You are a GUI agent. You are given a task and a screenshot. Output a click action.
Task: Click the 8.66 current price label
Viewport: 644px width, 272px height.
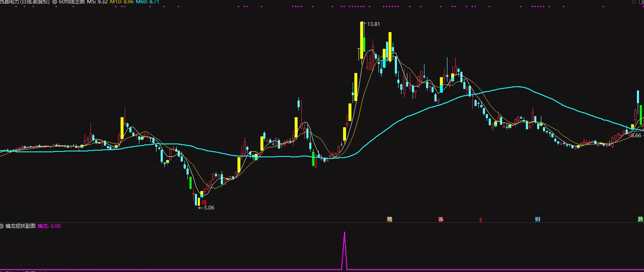point(636,136)
